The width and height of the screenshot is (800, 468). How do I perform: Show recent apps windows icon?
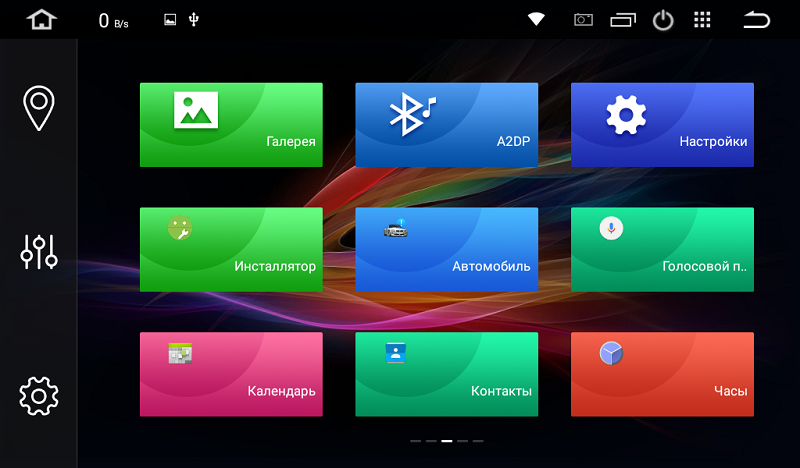click(x=623, y=20)
